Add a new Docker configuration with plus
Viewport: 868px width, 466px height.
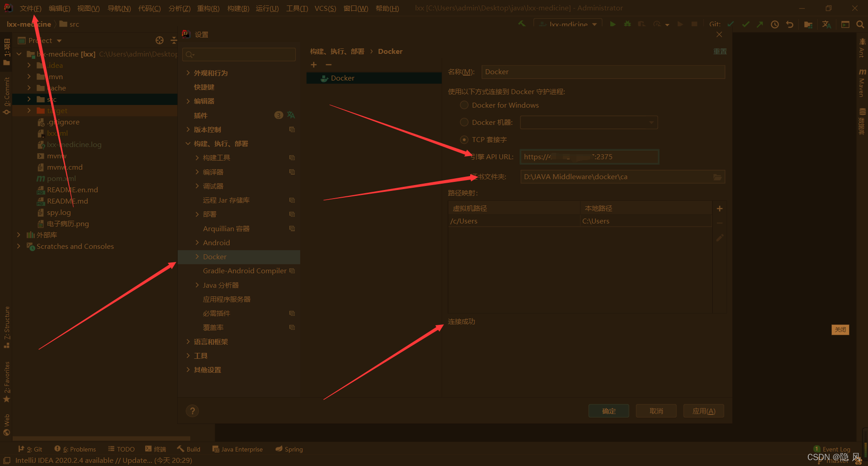(314, 65)
